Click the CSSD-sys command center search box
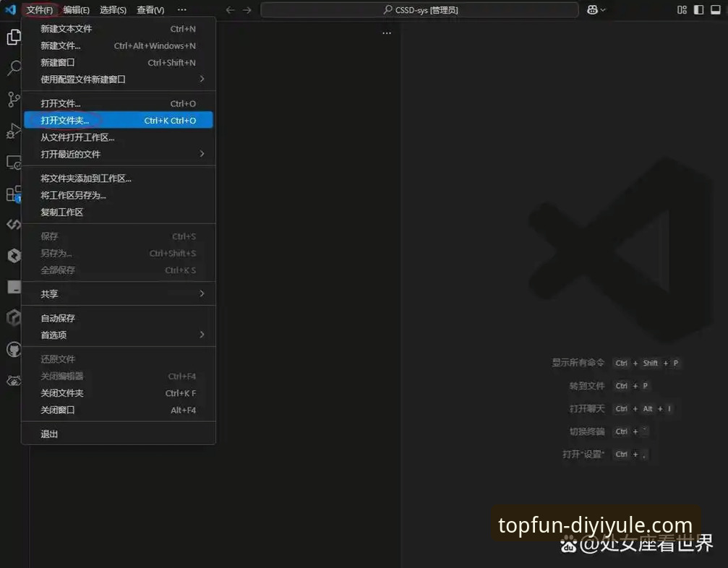This screenshot has height=568, width=728. coord(419,10)
